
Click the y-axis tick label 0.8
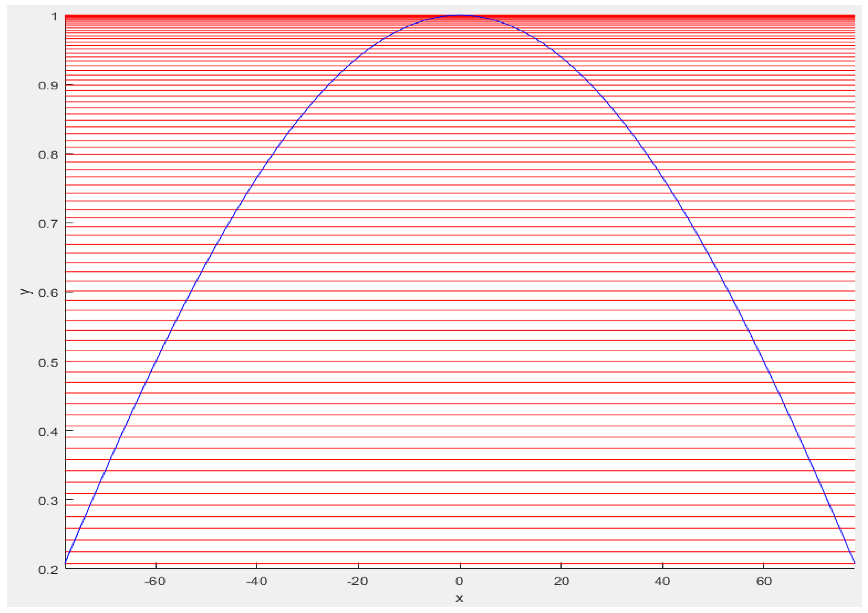tap(48, 154)
